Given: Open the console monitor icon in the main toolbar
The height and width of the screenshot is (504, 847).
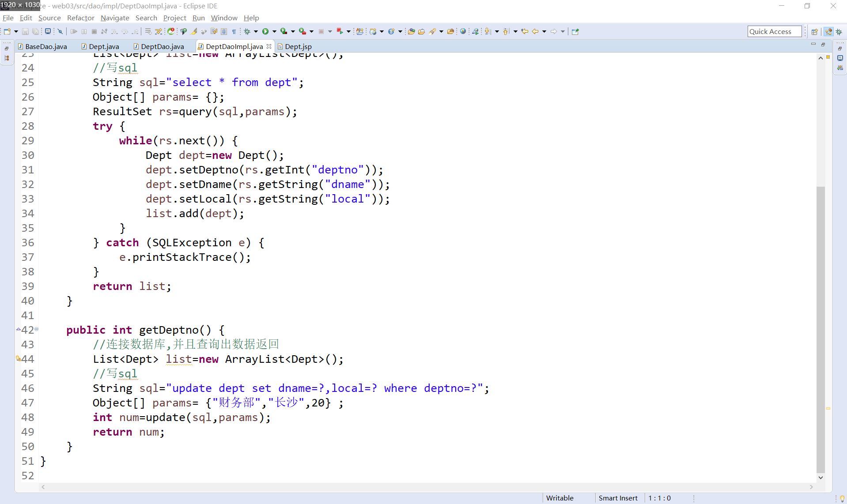Looking at the screenshot, I should click(48, 31).
